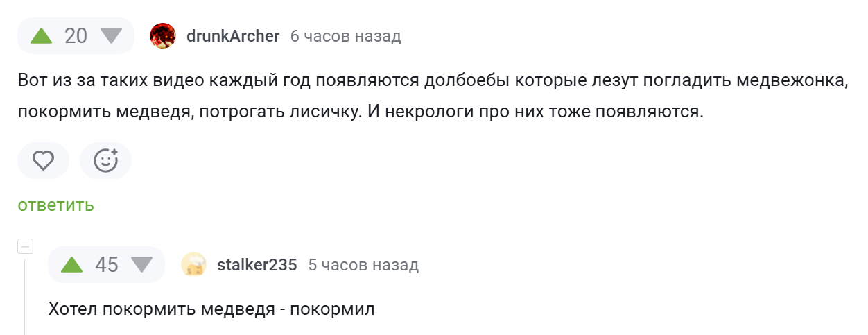Click the rating number 45
This screenshot has height=335, width=868.
[107, 265]
